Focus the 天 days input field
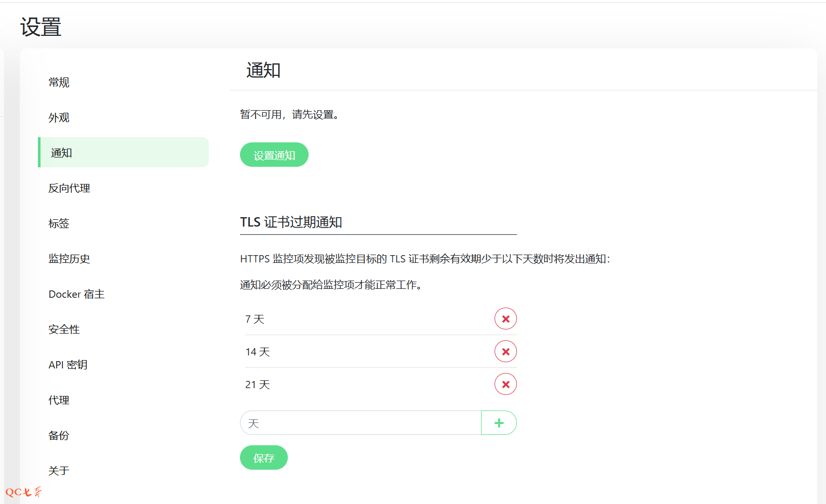The width and height of the screenshot is (826, 504). coord(361,423)
